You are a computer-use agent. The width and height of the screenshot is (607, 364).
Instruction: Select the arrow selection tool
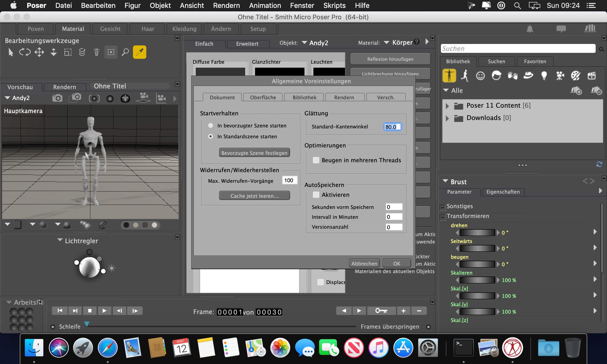coord(11,52)
